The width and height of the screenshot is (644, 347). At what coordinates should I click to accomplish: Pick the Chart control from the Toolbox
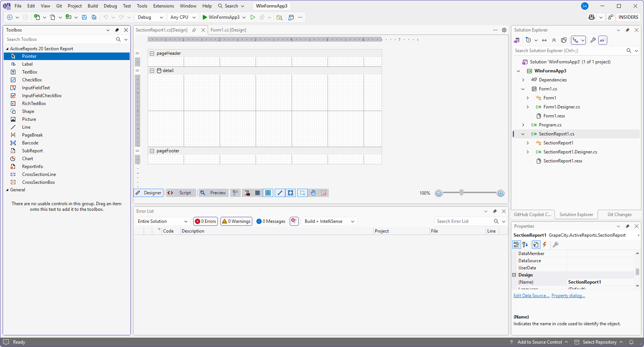pyautogui.click(x=27, y=159)
